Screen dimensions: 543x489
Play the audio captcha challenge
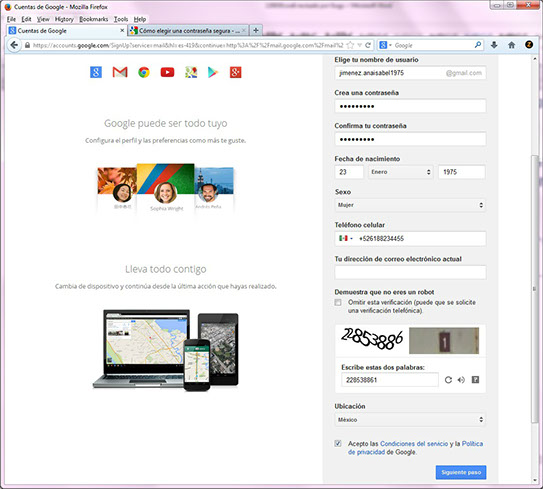point(461,380)
